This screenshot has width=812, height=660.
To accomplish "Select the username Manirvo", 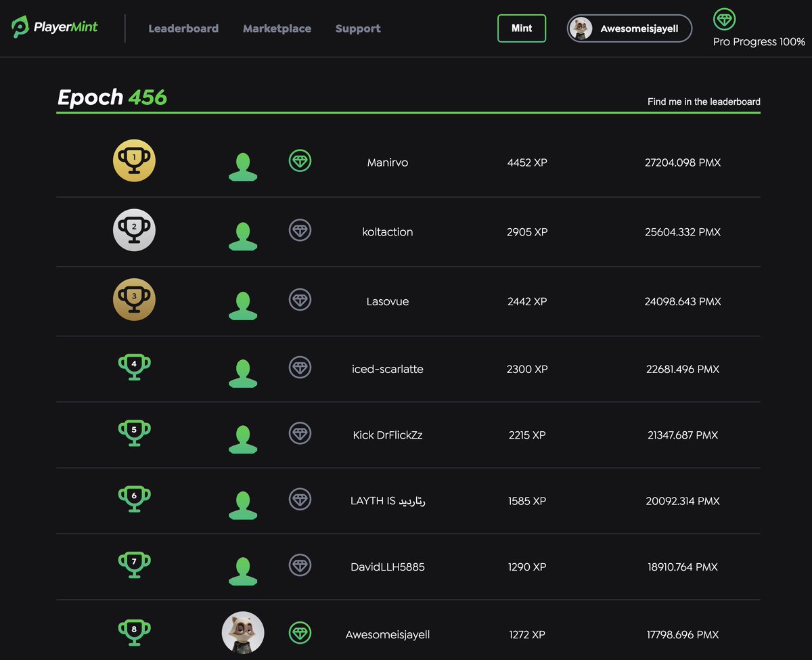I will (x=388, y=162).
